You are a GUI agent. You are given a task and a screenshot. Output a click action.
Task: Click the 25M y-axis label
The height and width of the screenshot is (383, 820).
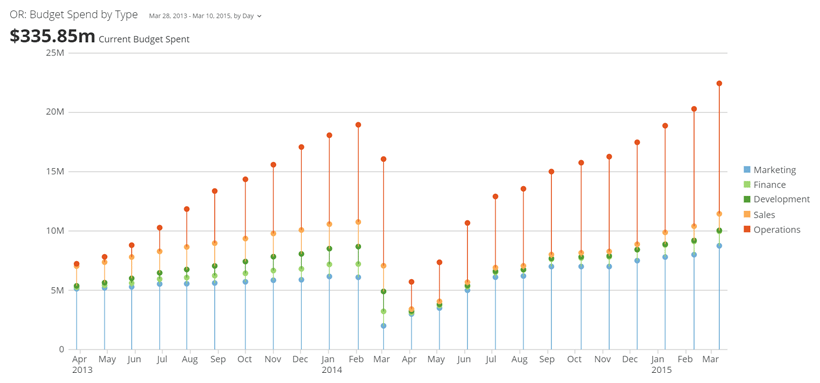[55, 53]
